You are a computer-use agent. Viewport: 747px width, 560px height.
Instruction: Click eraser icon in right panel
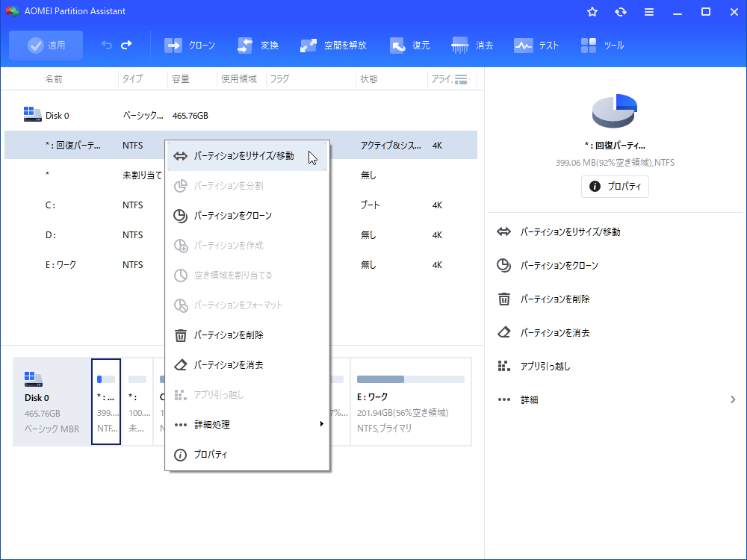[504, 332]
